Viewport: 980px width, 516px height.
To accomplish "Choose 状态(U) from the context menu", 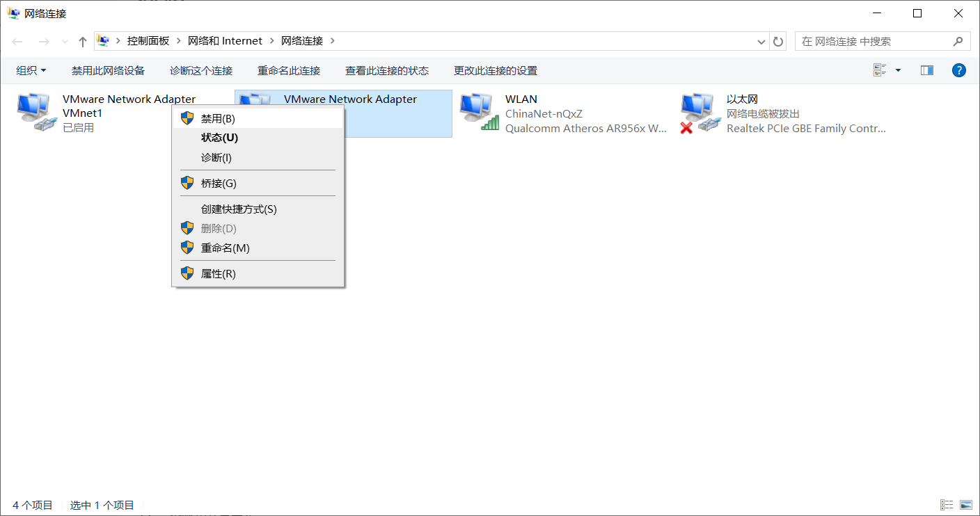I will coord(258,138).
